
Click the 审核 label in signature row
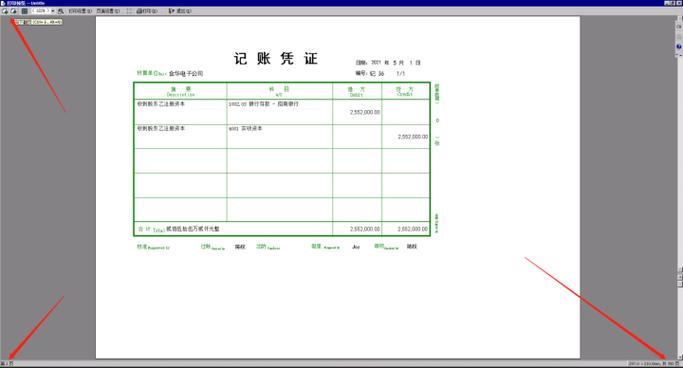[325, 247]
